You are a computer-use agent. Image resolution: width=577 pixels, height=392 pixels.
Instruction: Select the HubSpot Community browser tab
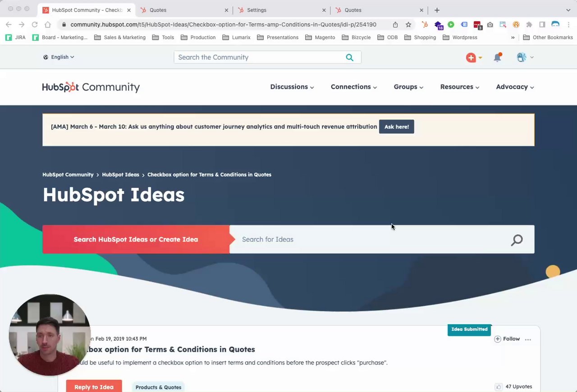(x=87, y=10)
